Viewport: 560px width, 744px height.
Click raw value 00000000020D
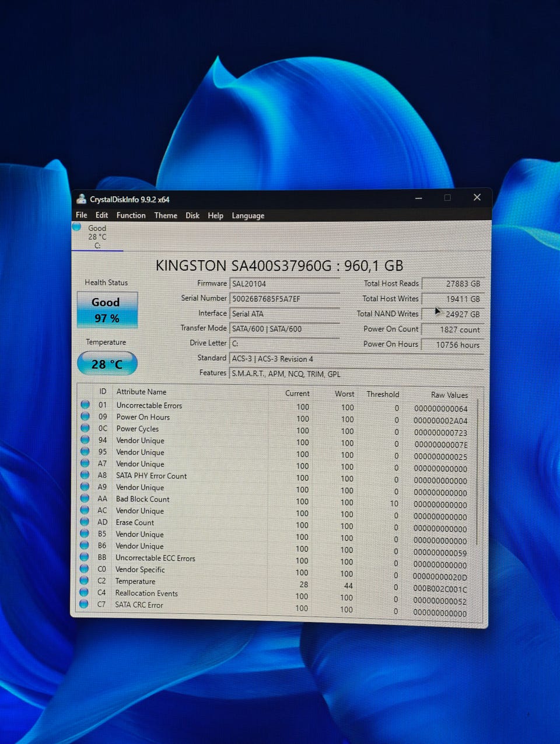[440, 577]
